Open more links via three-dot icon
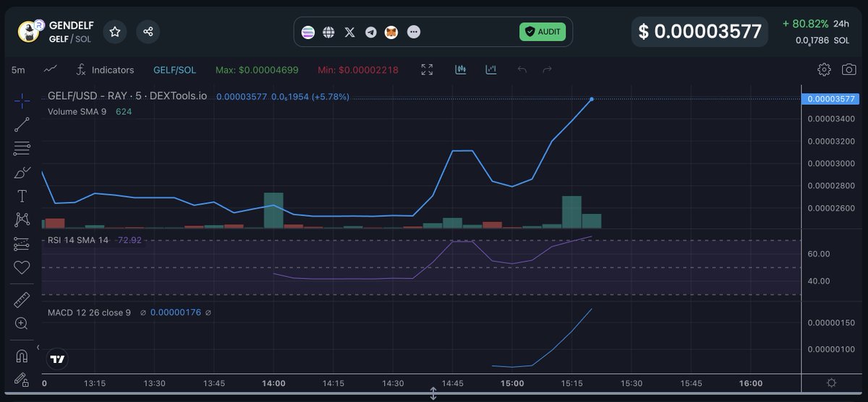Image resolution: width=868 pixels, height=402 pixels. [414, 32]
